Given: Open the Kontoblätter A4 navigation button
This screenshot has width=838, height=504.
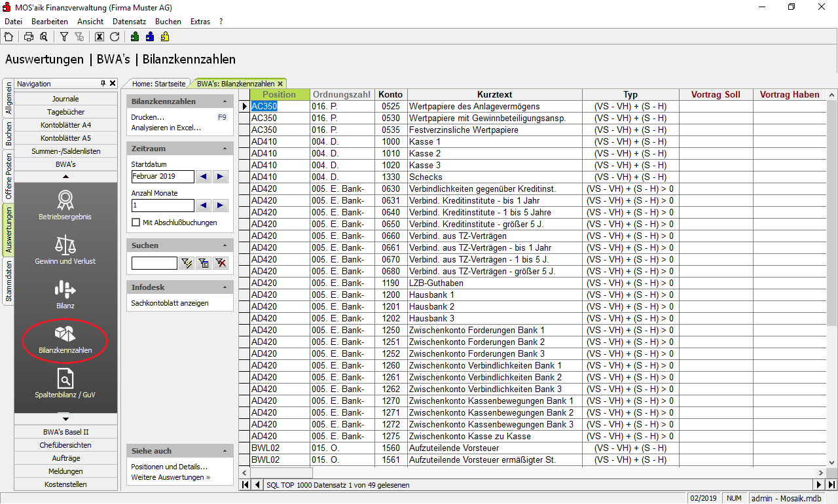Looking at the screenshot, I should [65, 125].
